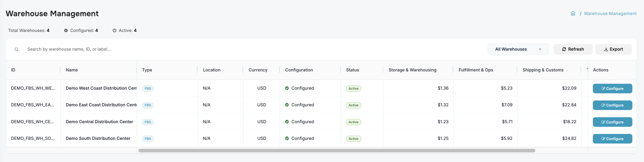This screenshot has height=162, width=644.
Task: Open the Warehouse Management breadcrumb link
Action: tap(610, 13)
